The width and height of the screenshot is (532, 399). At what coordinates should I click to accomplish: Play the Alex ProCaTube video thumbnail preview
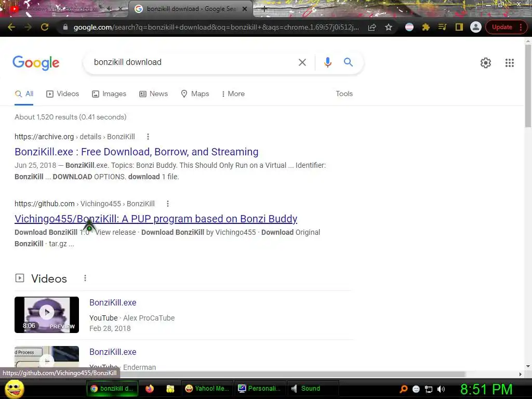pos(47,315)
